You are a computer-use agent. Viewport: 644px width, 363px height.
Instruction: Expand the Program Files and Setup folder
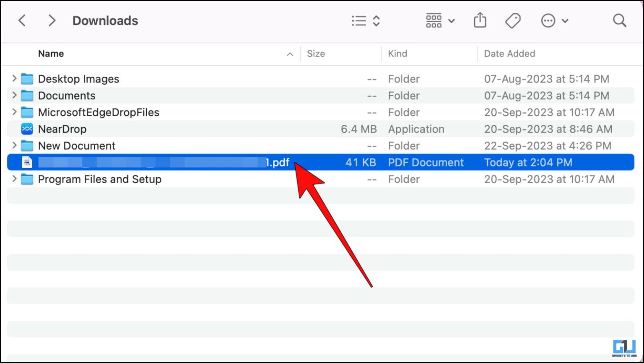(14, 179)
